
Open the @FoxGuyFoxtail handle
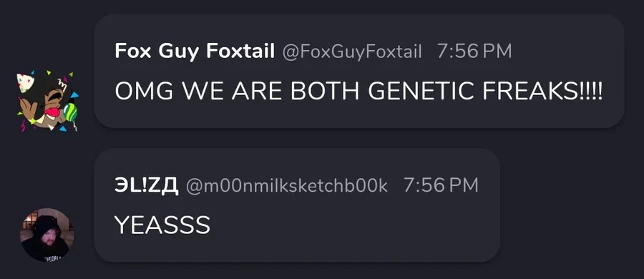pos(351,52)
